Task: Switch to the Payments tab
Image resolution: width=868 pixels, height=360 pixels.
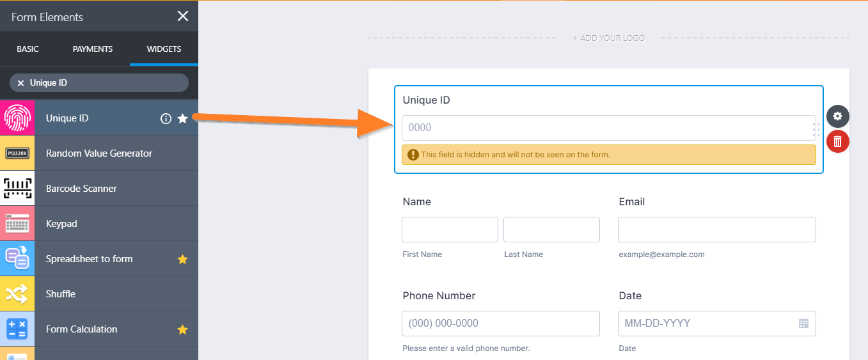Action: click(93, 49)
